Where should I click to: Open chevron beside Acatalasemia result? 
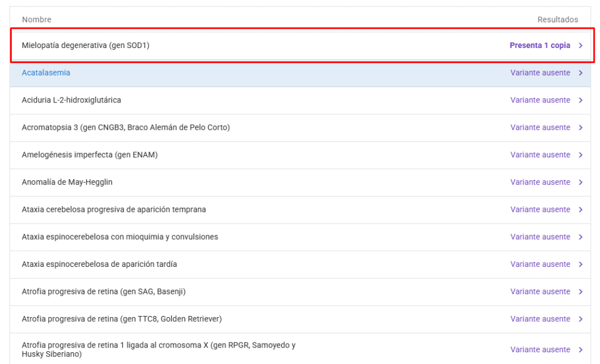(581, 73)
